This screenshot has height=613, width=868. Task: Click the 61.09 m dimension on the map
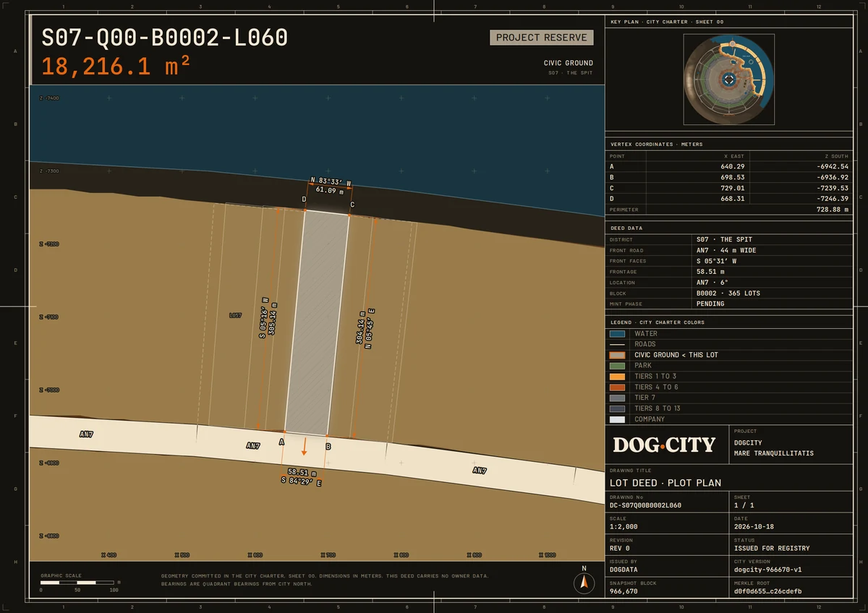click(x=329, y=189)
